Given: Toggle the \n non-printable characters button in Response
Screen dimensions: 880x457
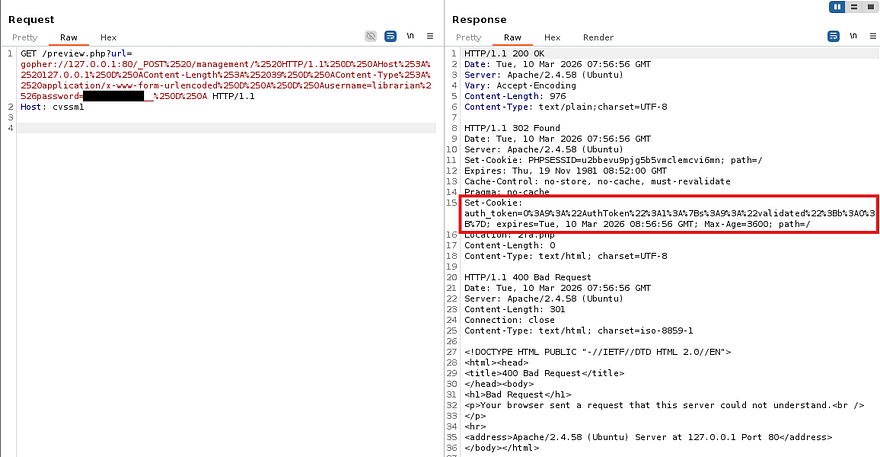Looking at the screenshot, I should pyautogui.click(x=852, y=36).
